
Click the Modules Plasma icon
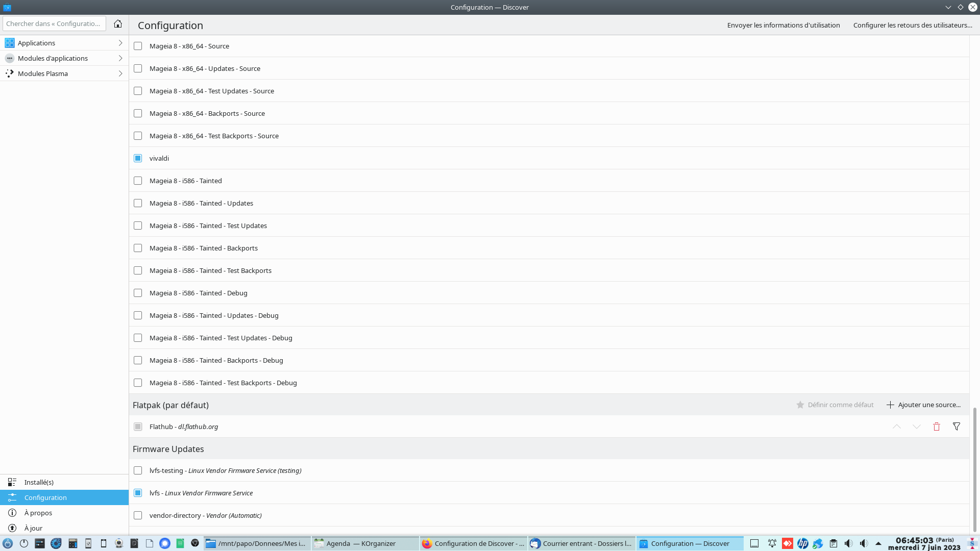(9, 73)
